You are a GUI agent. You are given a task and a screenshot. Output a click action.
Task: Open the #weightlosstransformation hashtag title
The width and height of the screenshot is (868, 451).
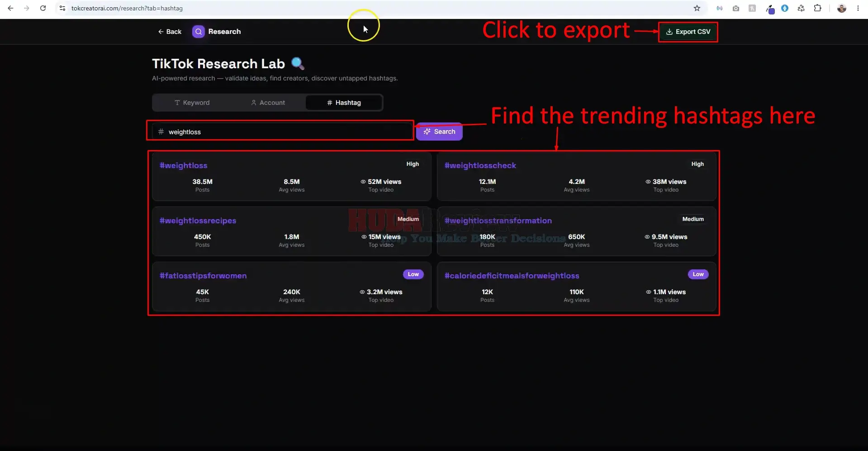(498, 221)
